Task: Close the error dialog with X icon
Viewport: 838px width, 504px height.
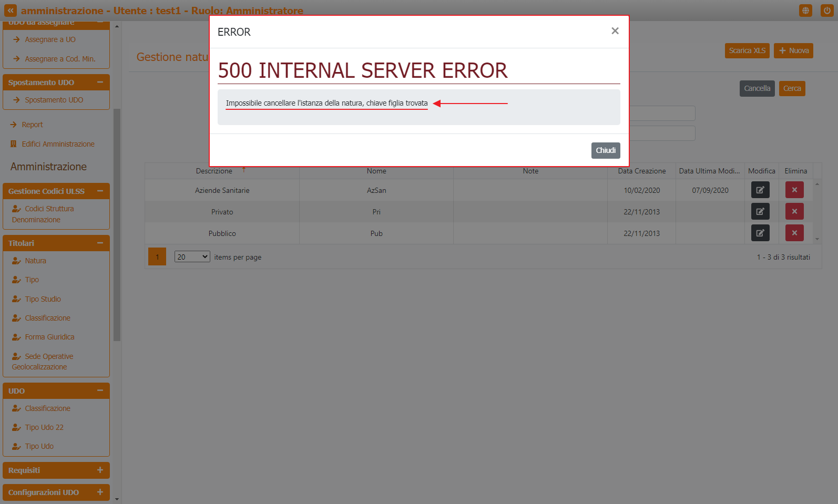Action: [615, 31]
